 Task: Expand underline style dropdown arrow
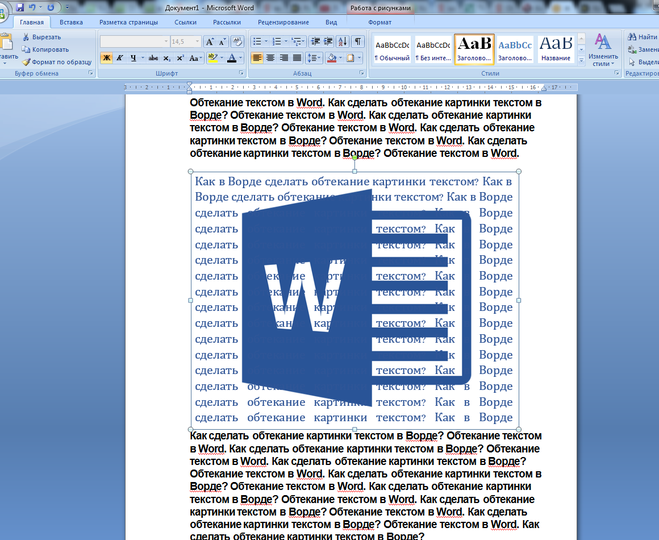pyautogui.click(x=143, y=58)
